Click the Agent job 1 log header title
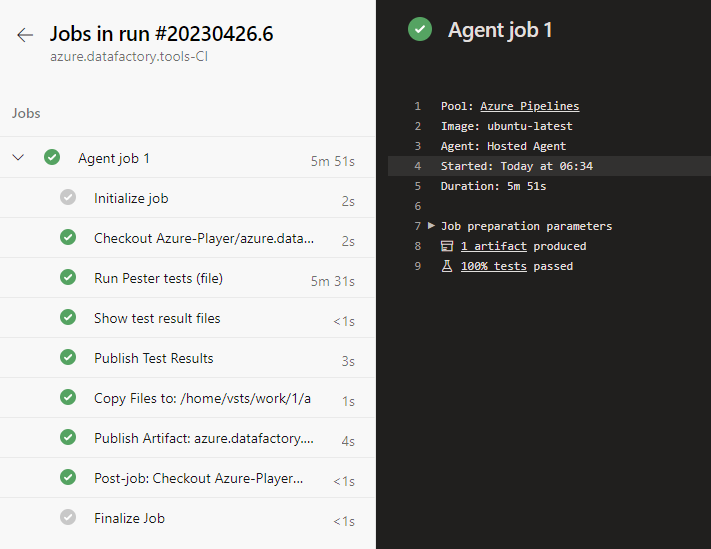 (500, 30)
